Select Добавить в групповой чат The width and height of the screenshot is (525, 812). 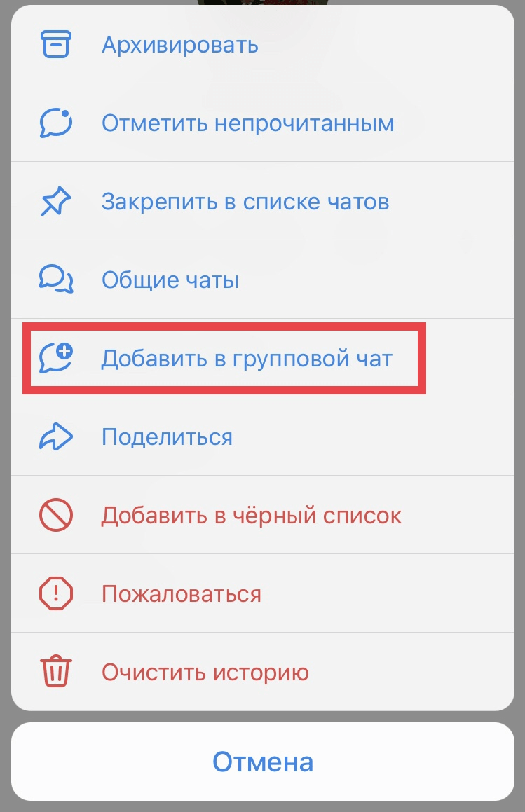pyautogui.click(x=262, y=358)
